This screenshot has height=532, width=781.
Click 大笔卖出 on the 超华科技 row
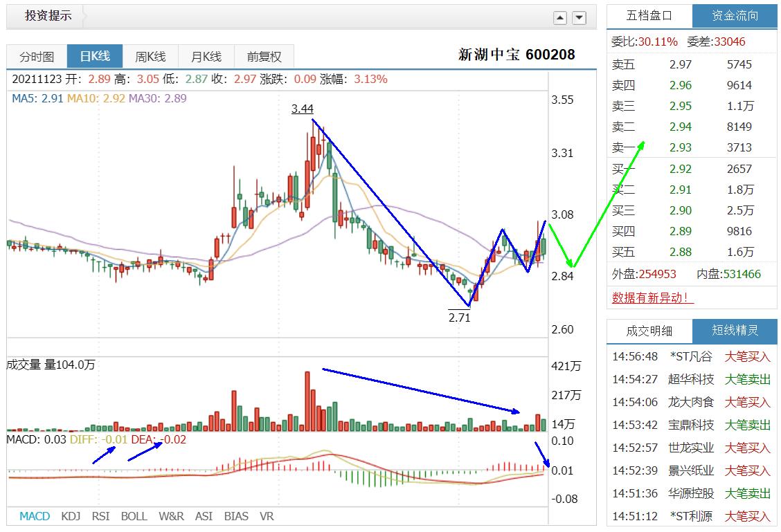(747, 379)
